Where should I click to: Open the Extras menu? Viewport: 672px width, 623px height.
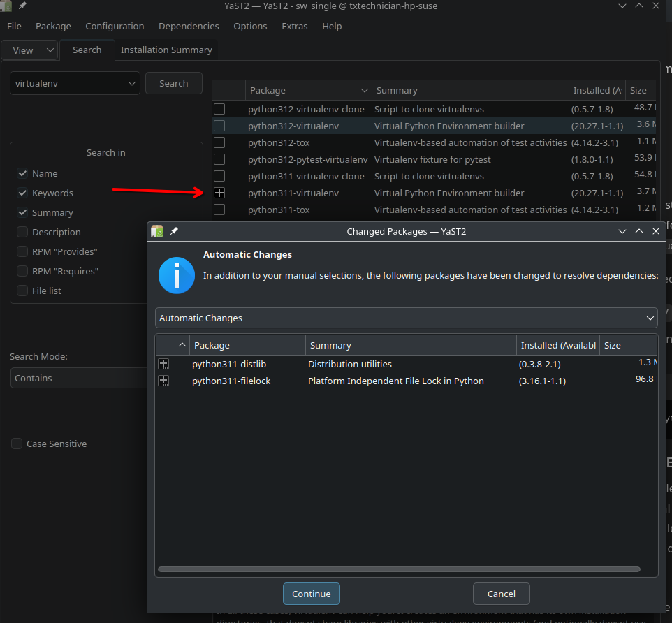294,26
